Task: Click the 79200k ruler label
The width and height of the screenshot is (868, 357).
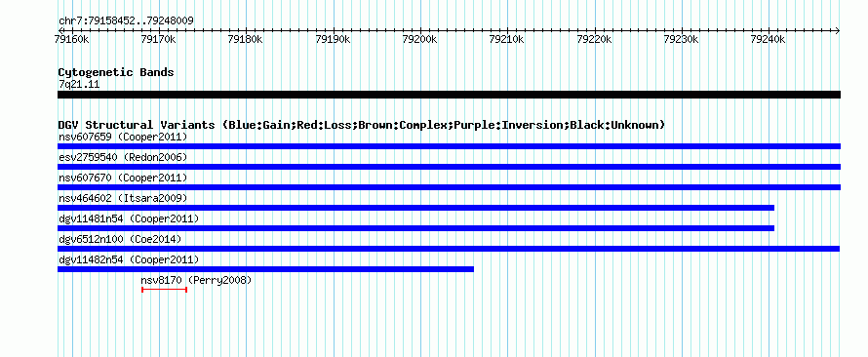Action: pyautogui.click(x=420, y=39)
